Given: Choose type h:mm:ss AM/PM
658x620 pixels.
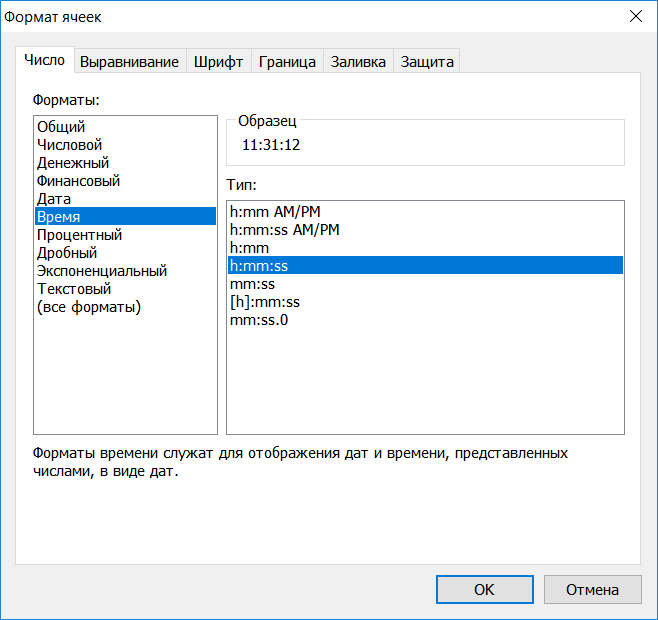Looking at the screenshot, I should pyautogui.click(x=425, y=230).
